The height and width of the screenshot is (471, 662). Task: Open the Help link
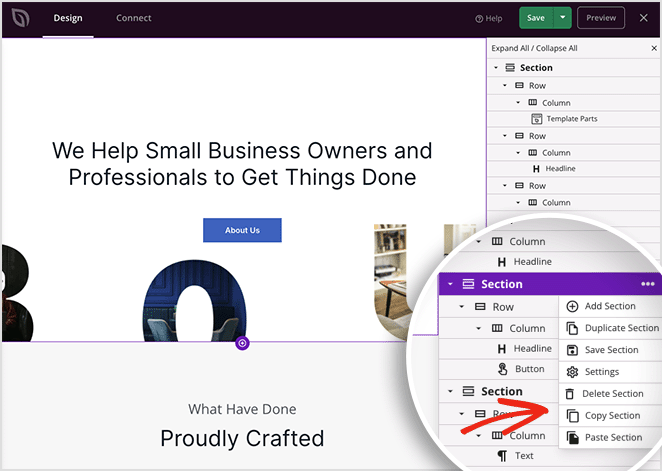click(489, 19)
